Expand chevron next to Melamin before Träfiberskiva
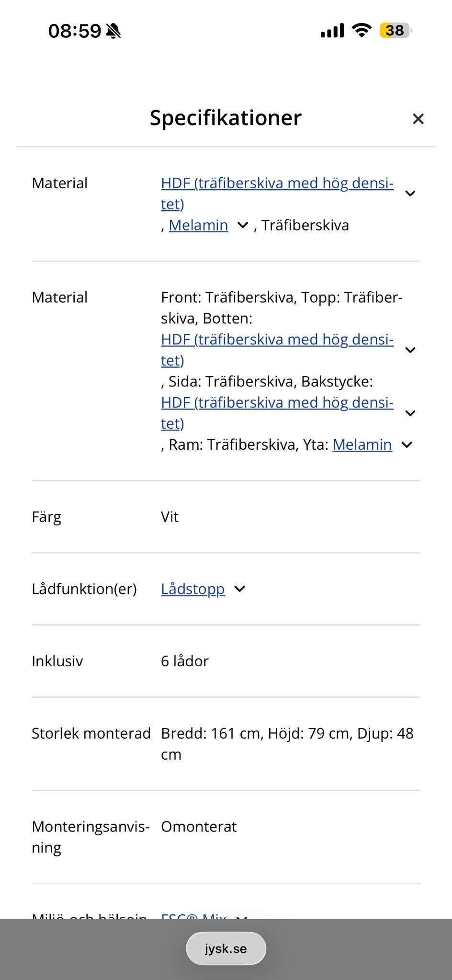The height and width of the screenshot is (980, 452). [x=243, y=225]
